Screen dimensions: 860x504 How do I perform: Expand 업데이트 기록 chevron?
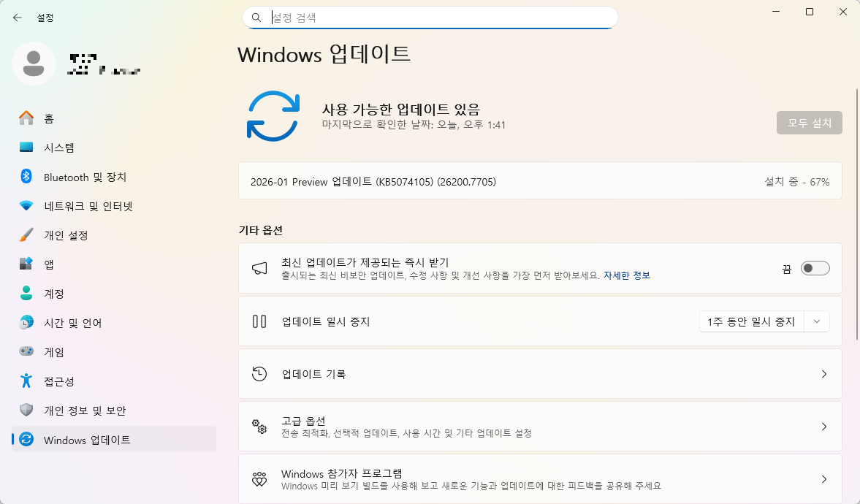pos(823,374)
